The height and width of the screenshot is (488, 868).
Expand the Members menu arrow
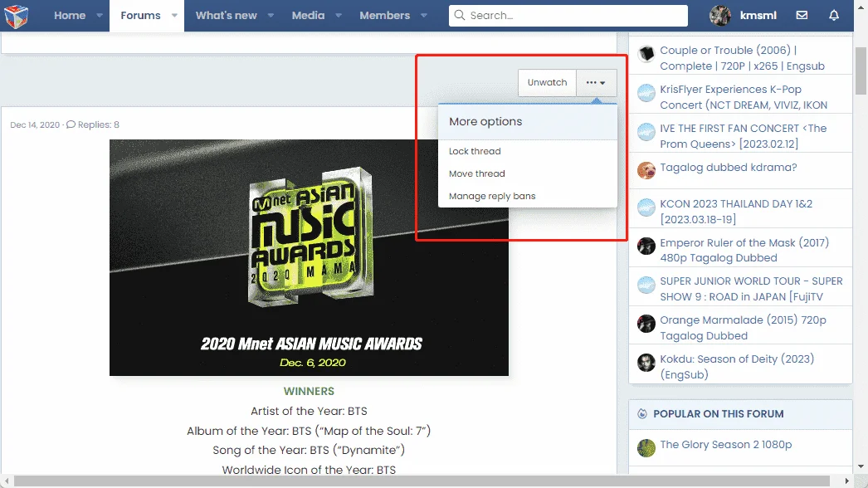[424, 16]
